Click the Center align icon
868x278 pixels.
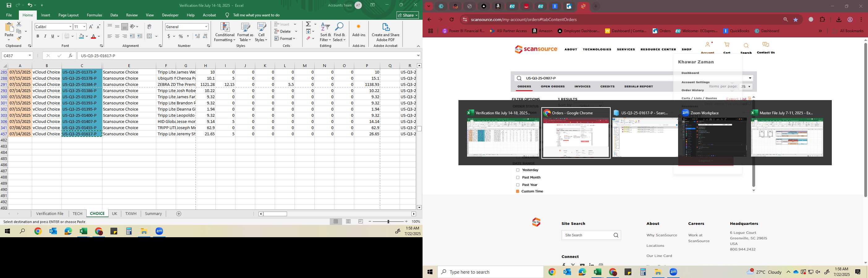tap(117, 36)
